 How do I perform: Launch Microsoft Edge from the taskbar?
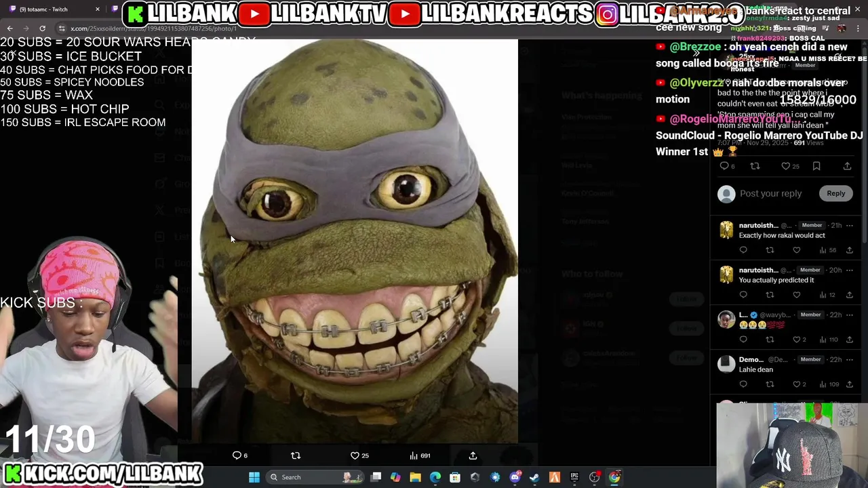435,477
